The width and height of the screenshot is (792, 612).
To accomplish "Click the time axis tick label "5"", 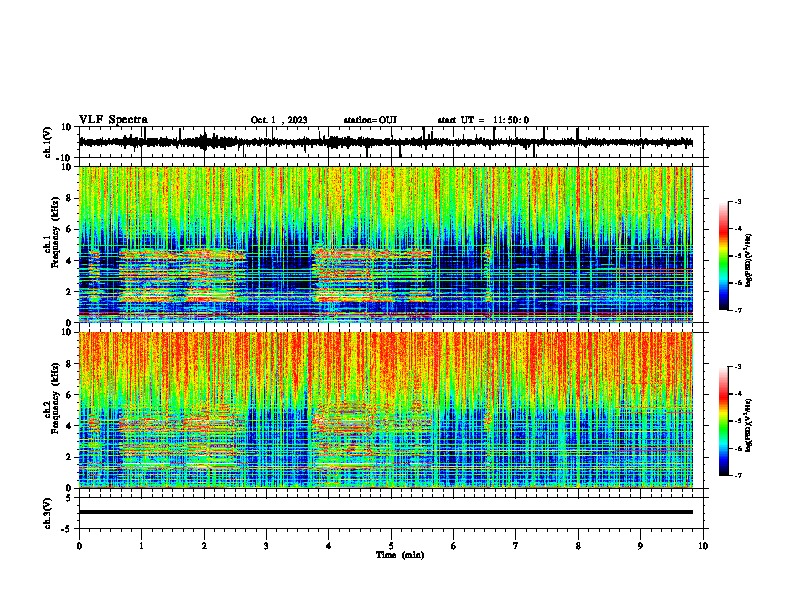I will [391, 546].
